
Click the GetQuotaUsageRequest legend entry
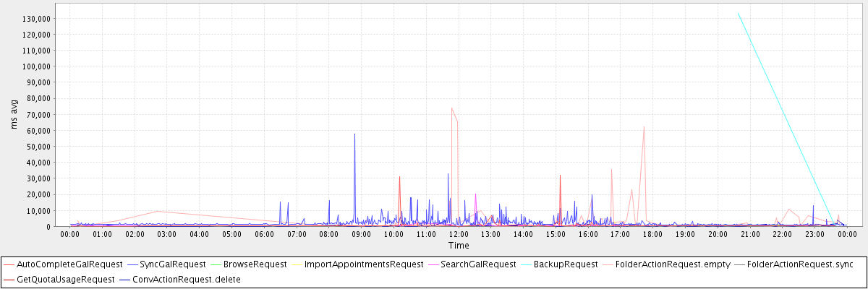tap(65, 279)
